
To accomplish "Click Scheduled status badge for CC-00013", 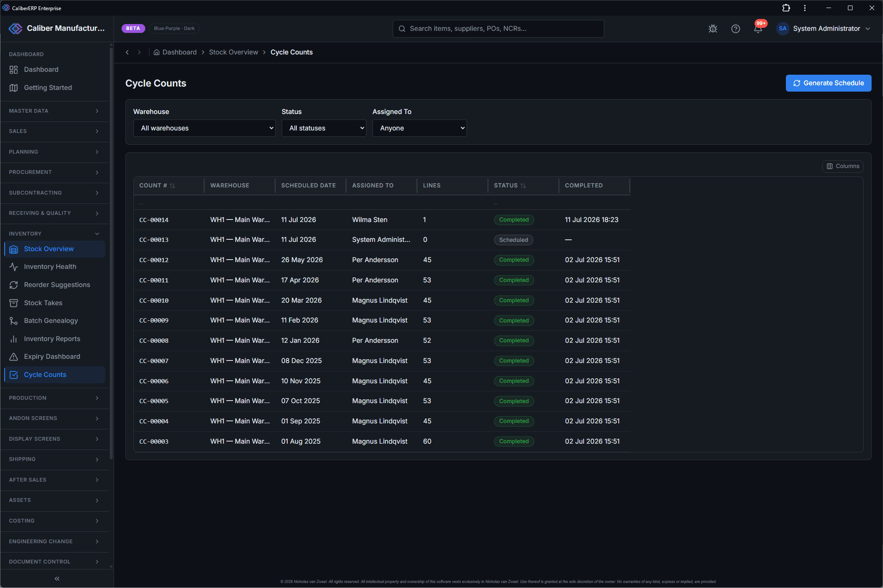I will [513, 240].
